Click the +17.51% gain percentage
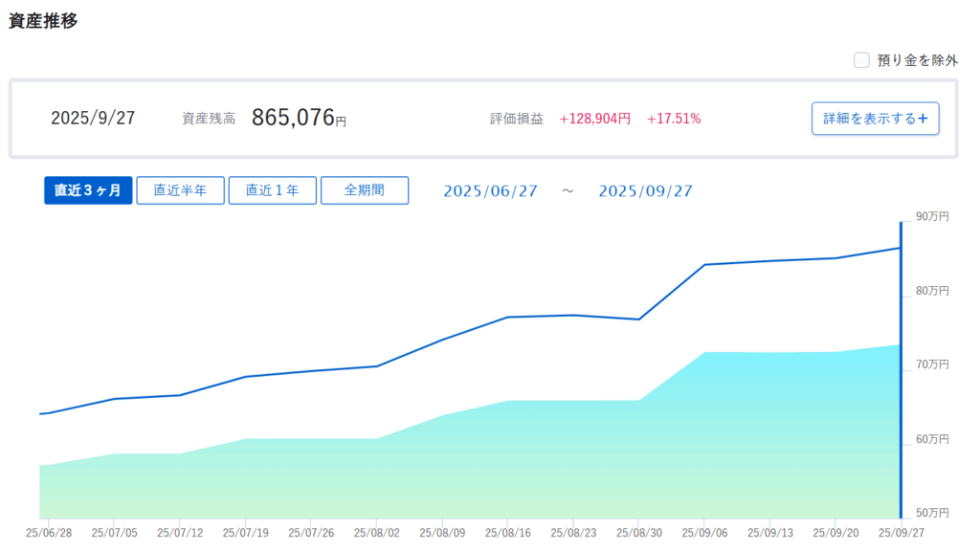Viewport: 980px width, 551px height. click(674, 120)
